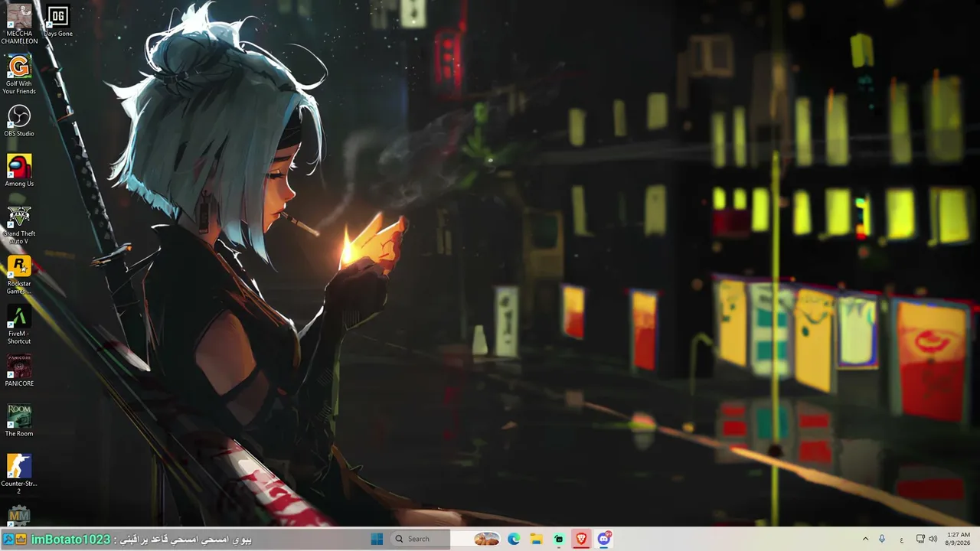Screen dimensions: 980x551
Task: Select the PANICORE desktop icon
Action: tap(19, 370)
